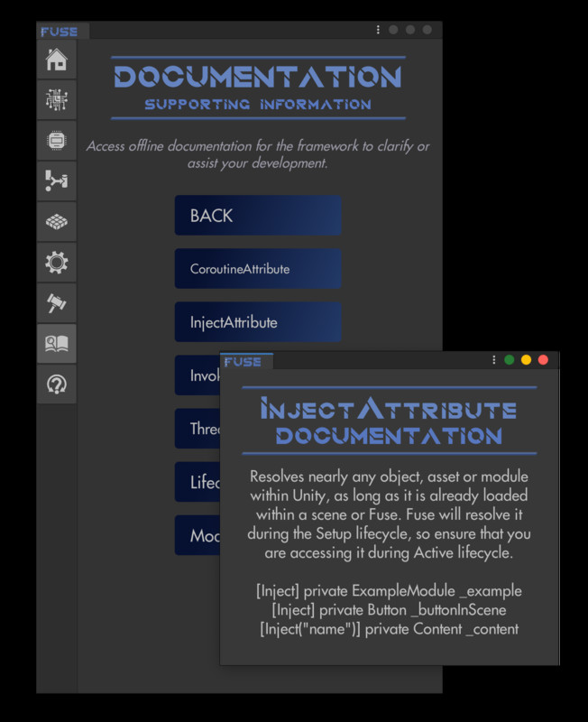Image resolution: width=588 pixels, height=722 pixels.
Task: Select the partly hidden Lifecycle button
Action: [x=198, y=482]
